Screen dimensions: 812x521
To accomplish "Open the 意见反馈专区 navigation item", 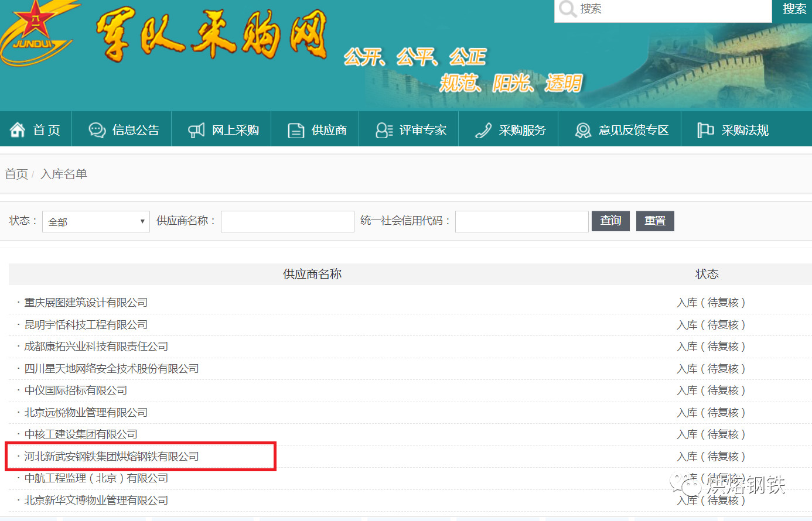I will pos(620,129).
